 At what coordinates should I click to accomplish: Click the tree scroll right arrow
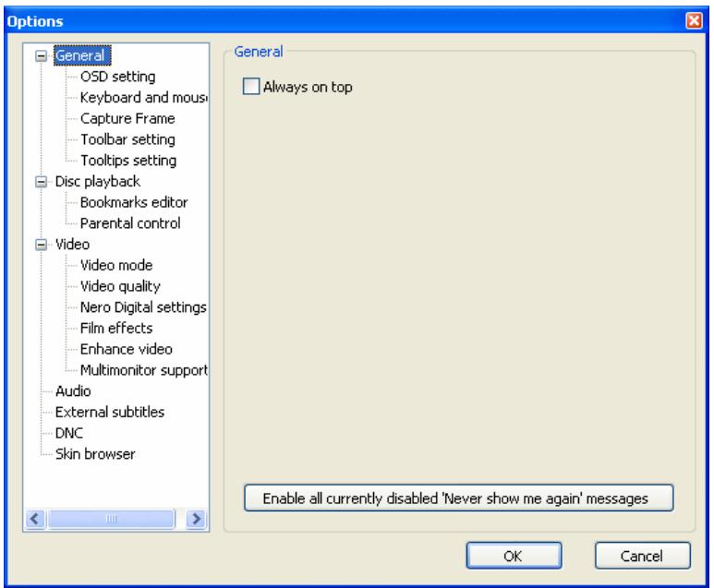(x=196, y=519)
